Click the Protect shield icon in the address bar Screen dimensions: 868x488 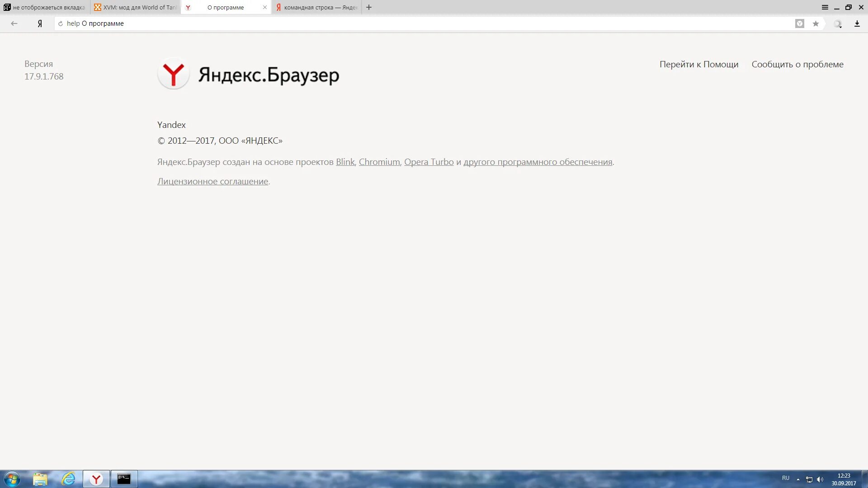click(x=799, y=23)
